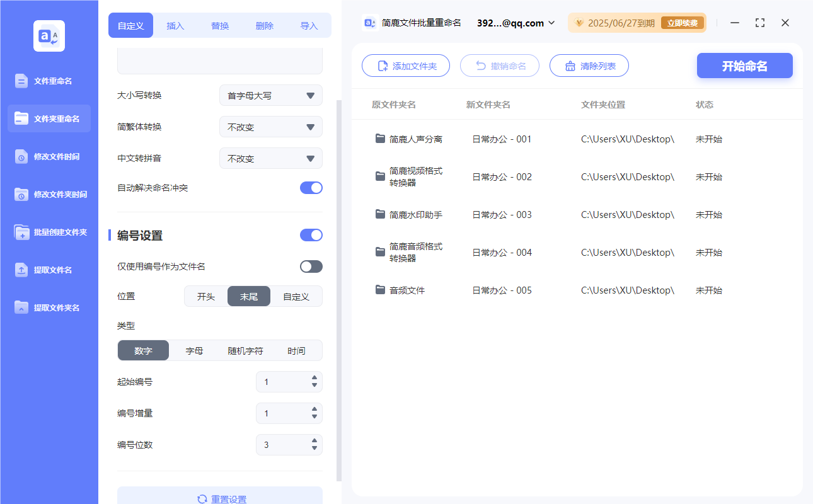
Task: Expand the 简繁体转换 dropdown
Action: click(270, 127)
